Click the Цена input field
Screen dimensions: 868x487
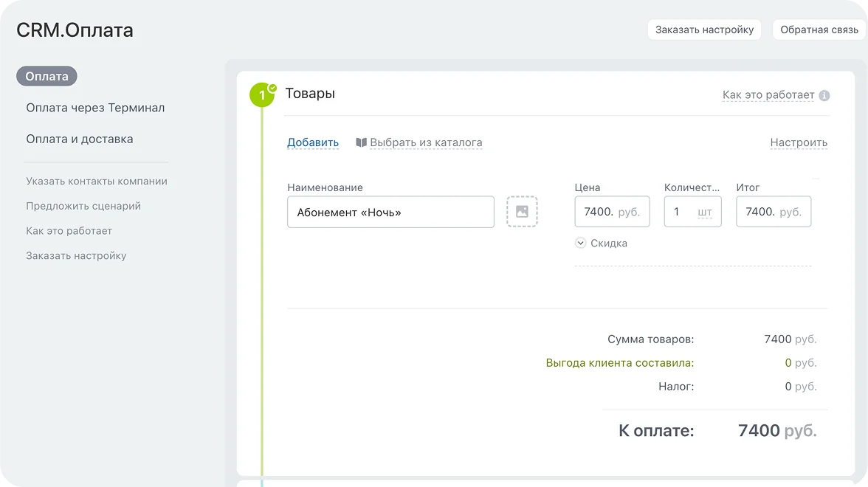coord(613,211)
